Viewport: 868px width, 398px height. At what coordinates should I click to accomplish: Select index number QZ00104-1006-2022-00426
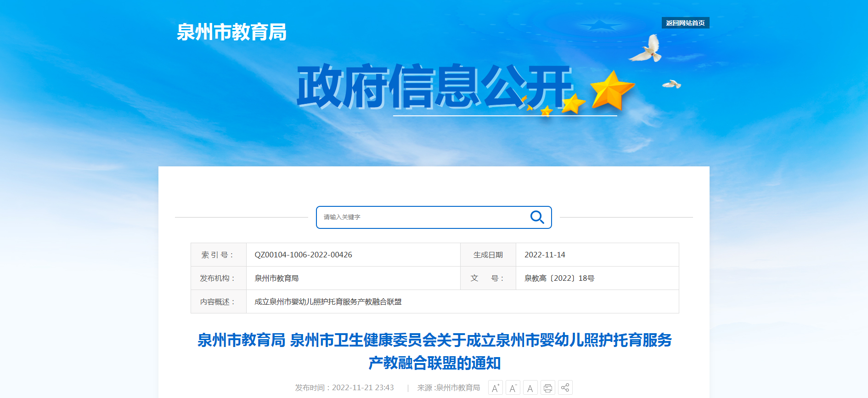[x=303, y=255]
